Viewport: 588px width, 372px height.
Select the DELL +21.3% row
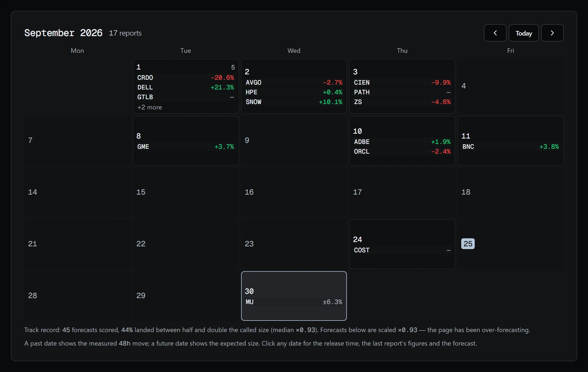pyautogui.click(x=186, y=87)
